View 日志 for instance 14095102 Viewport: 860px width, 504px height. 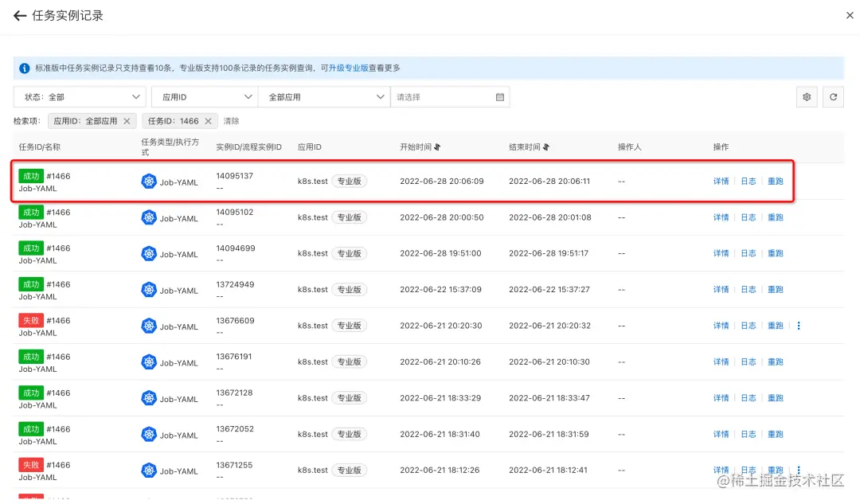pos(748,217)
